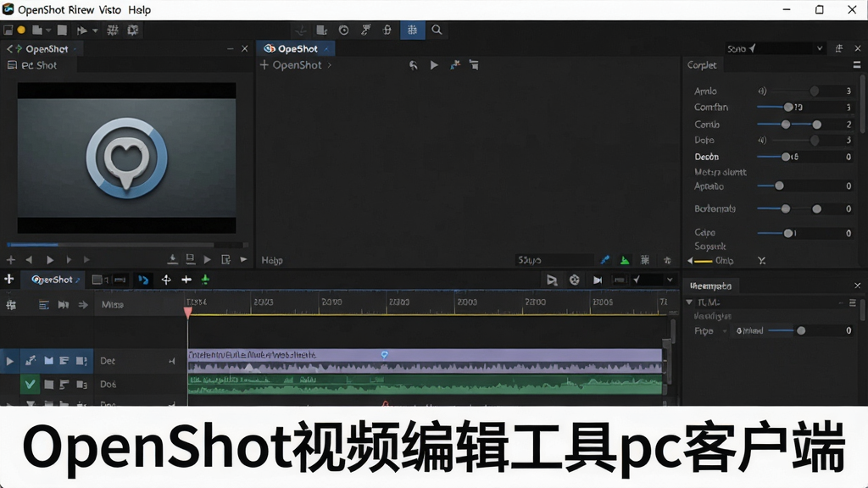868x488 pixels.
Task: Click the Help label below the center panel
Action: [272, 260]
